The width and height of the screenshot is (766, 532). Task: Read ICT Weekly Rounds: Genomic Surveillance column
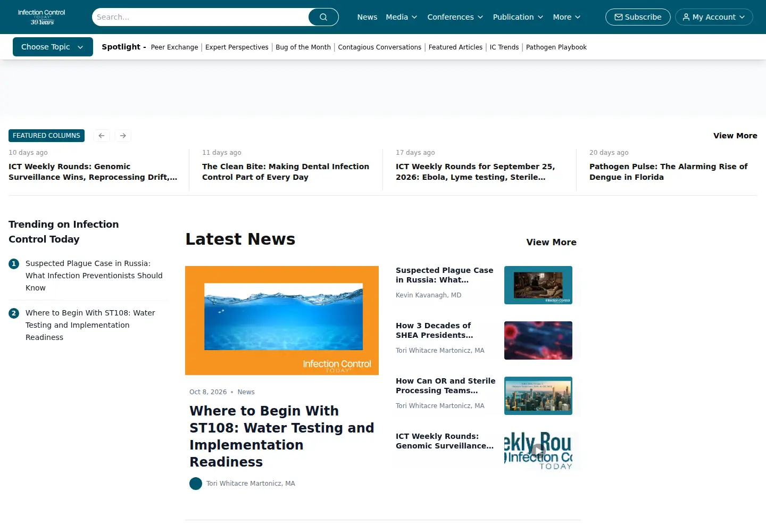pos(93,172)
